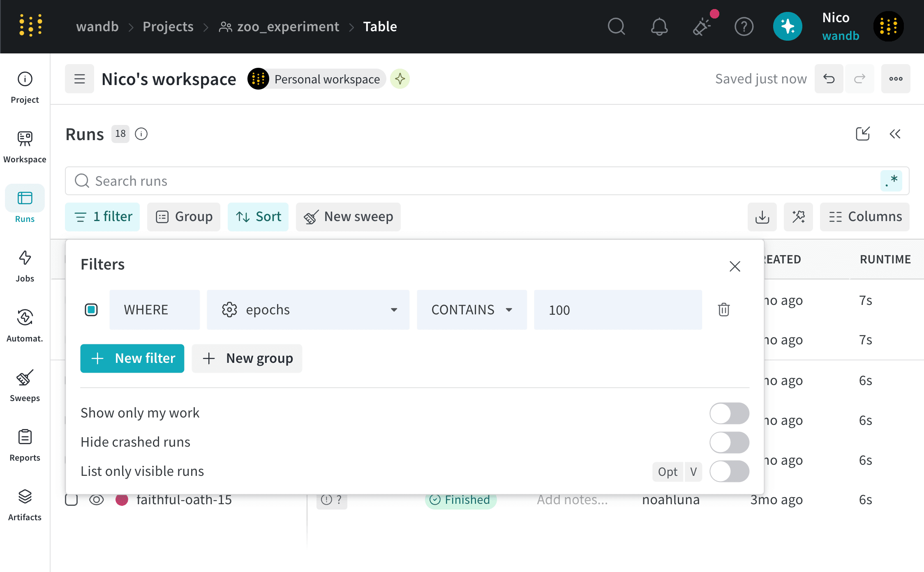Collapse the runs panel with double chevron
This screenshot has height=572, width=924.
click(x=895, y=134)
